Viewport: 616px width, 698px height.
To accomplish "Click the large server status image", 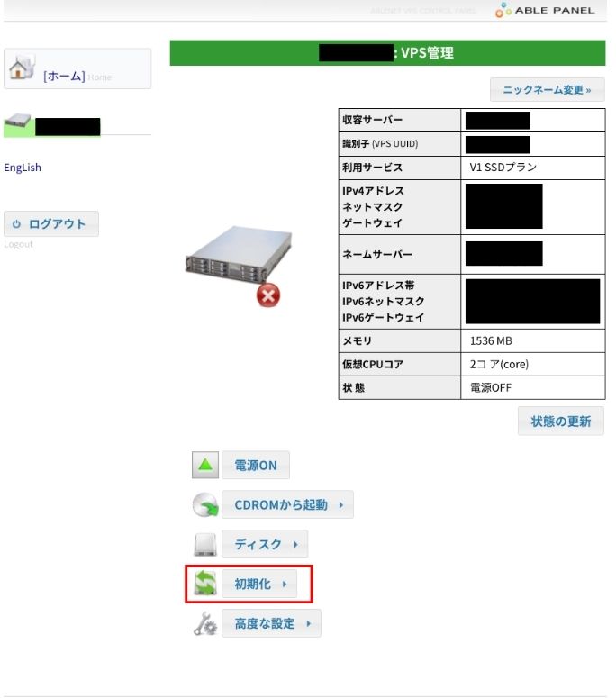I will [239, 265].
